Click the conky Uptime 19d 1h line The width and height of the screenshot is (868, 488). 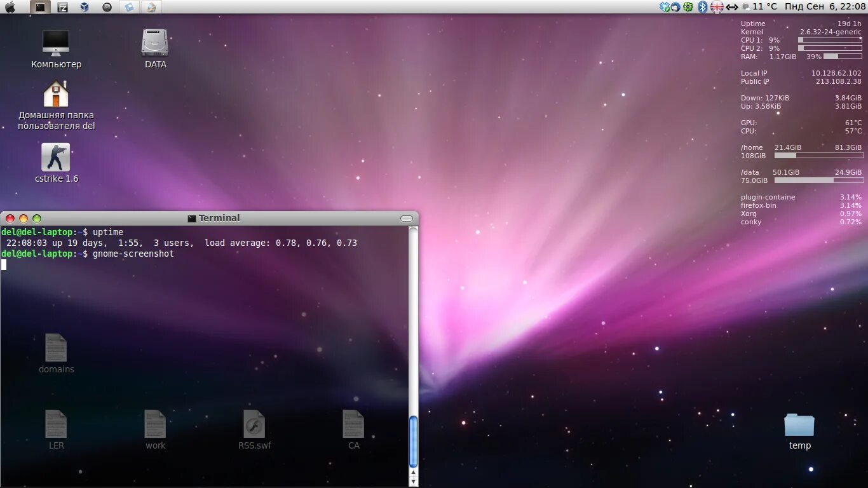pyautogui.click(x=801, y=24)
